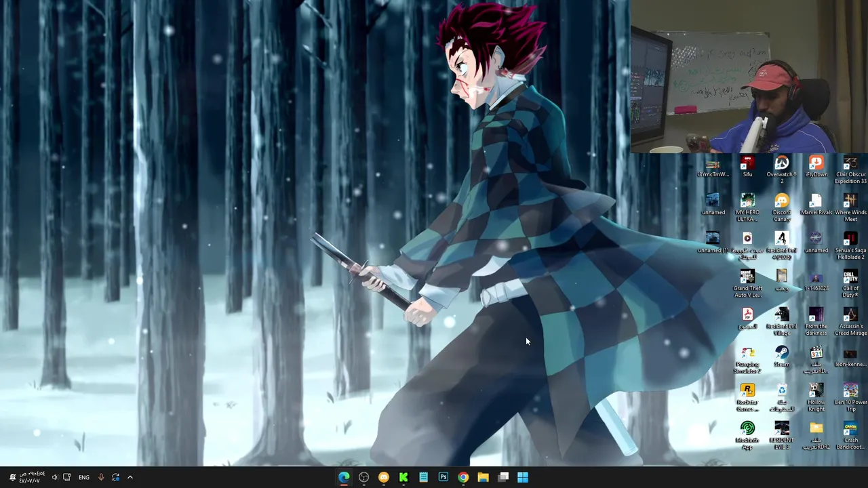Screen dimensions: 868x488
Task: Select the Ben 10 Power Trip shortcut
Action: [850, 397]
